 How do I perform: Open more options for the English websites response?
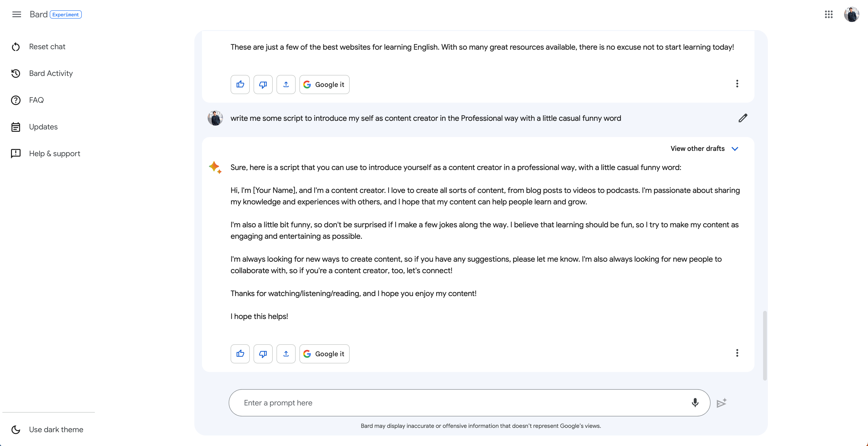tap(737, 84)
